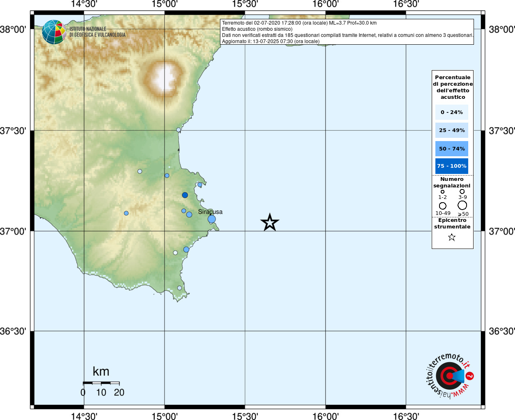
Task: Click the bottom axis label 15°30'
Action: tap(245, 416)
